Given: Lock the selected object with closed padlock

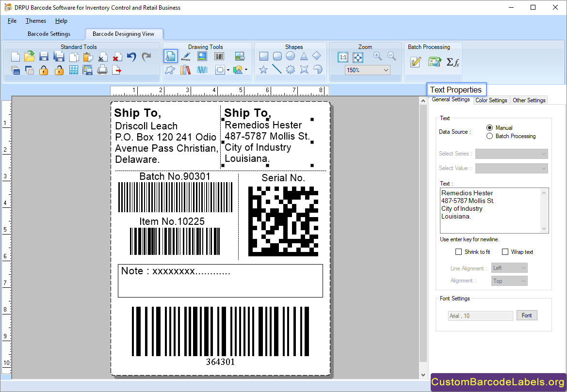Looking at the screenshot, I should [44, 70].
